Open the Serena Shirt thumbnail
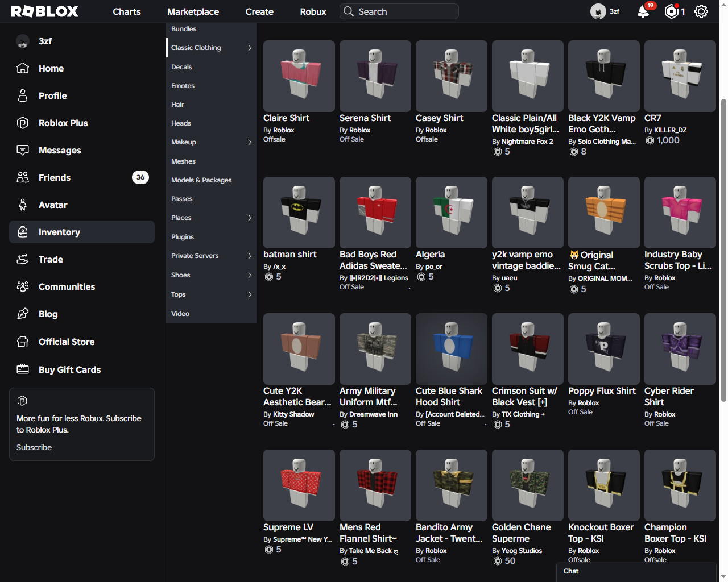Image resolution: width=728 pixels, height=582 pixels. coord(375,76)
